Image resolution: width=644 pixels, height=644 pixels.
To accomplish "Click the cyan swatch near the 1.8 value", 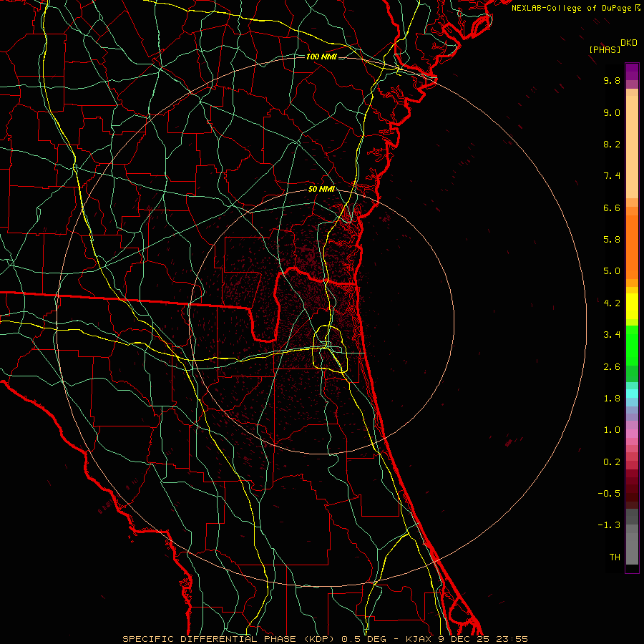I will [x=632, y=393].
